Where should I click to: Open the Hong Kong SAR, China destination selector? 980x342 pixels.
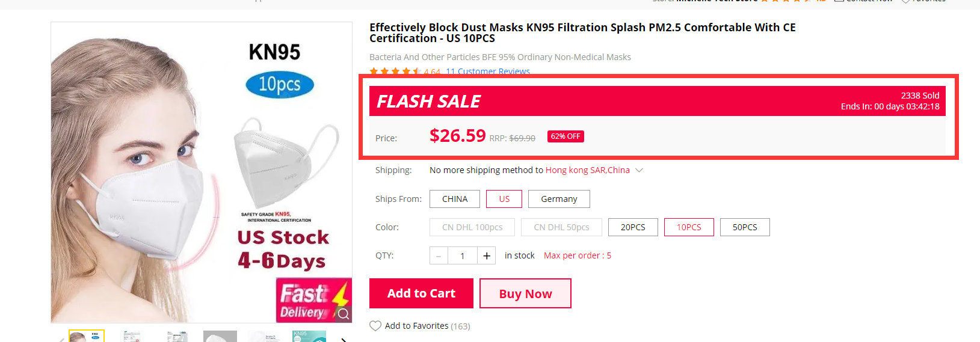pyautogui.click(x=587, y=170)
